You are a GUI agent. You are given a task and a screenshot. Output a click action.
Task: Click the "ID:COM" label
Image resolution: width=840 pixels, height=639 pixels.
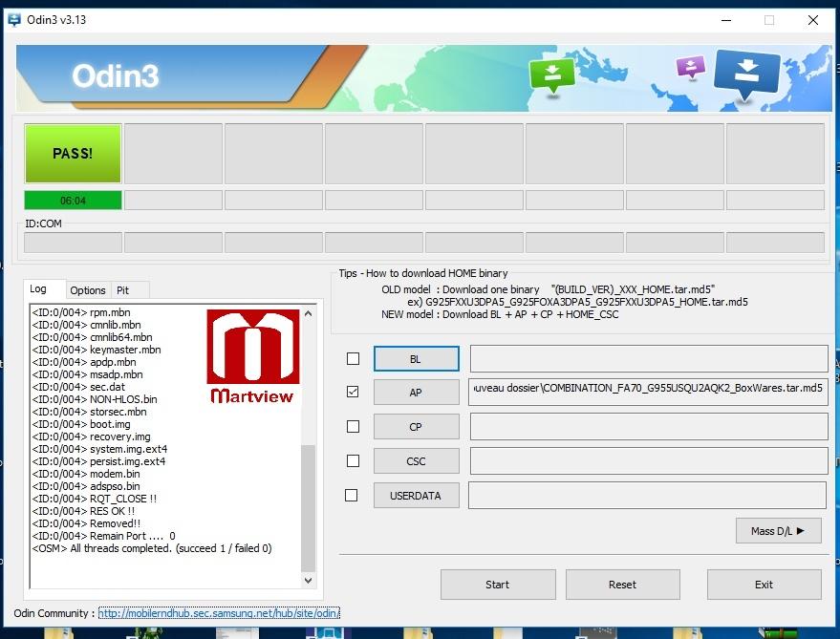point(43,224)
